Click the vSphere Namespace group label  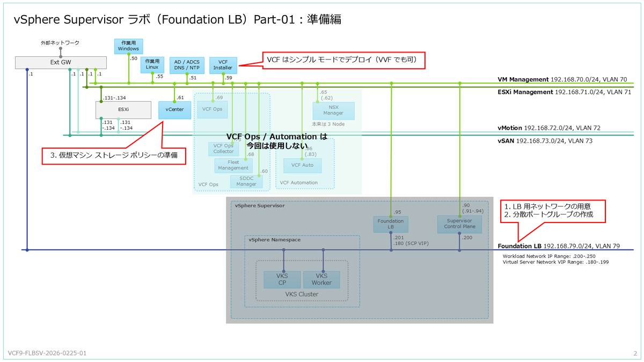point(274,240)
